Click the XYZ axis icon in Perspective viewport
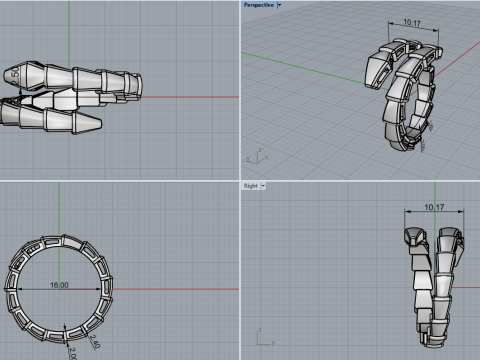This screenshot has width=480, height=360. click(x=257, y=156)
